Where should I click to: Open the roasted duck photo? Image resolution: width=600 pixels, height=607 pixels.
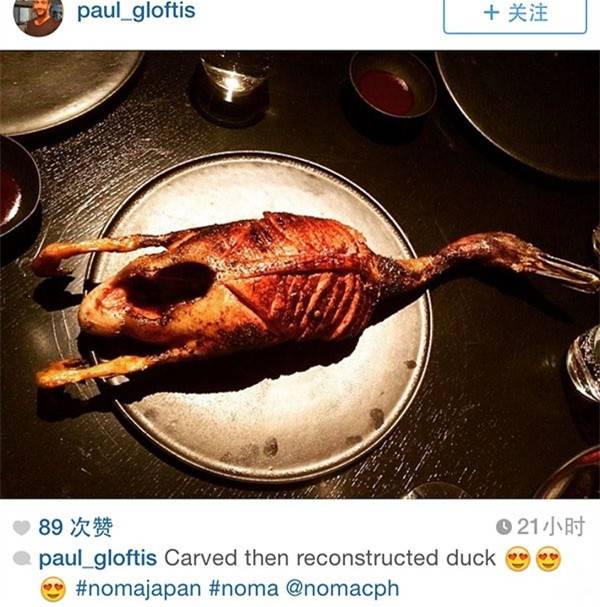300,274
